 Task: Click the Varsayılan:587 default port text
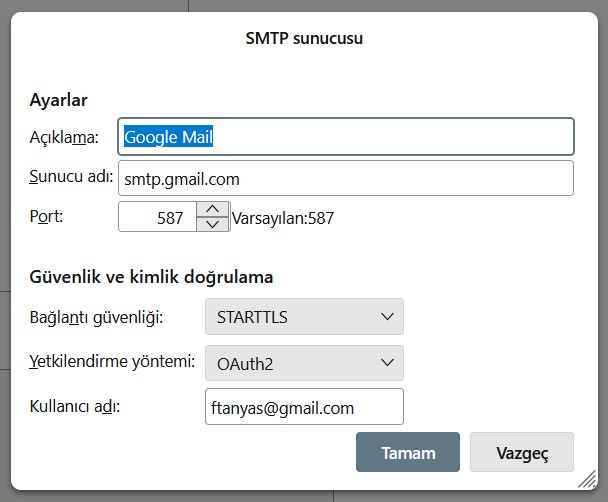283,217
